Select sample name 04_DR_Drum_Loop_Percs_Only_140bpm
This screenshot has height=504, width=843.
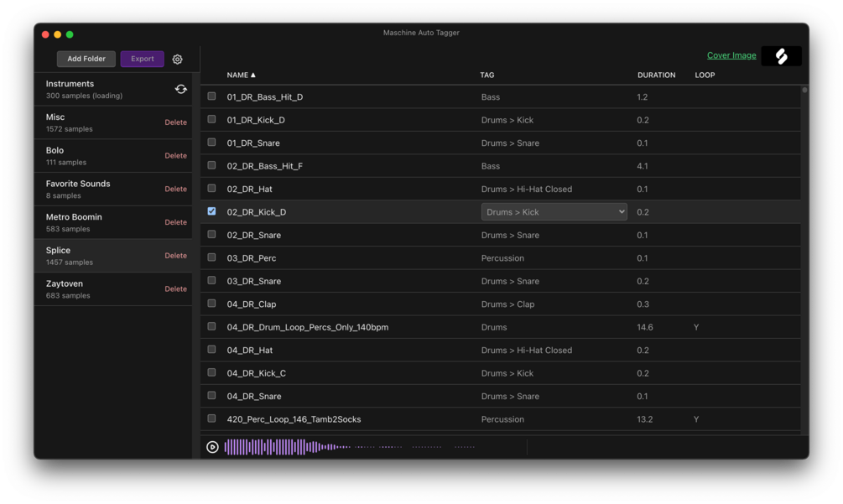(308, 327)
